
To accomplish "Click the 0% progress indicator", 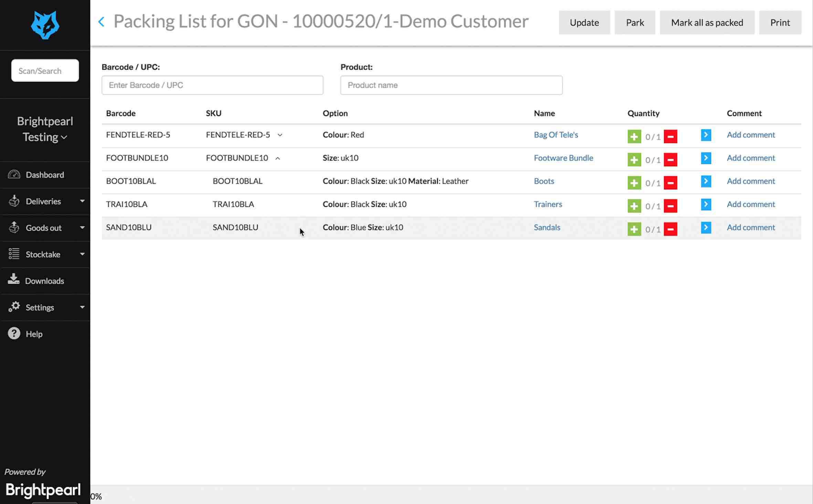I will pos(96,496).
